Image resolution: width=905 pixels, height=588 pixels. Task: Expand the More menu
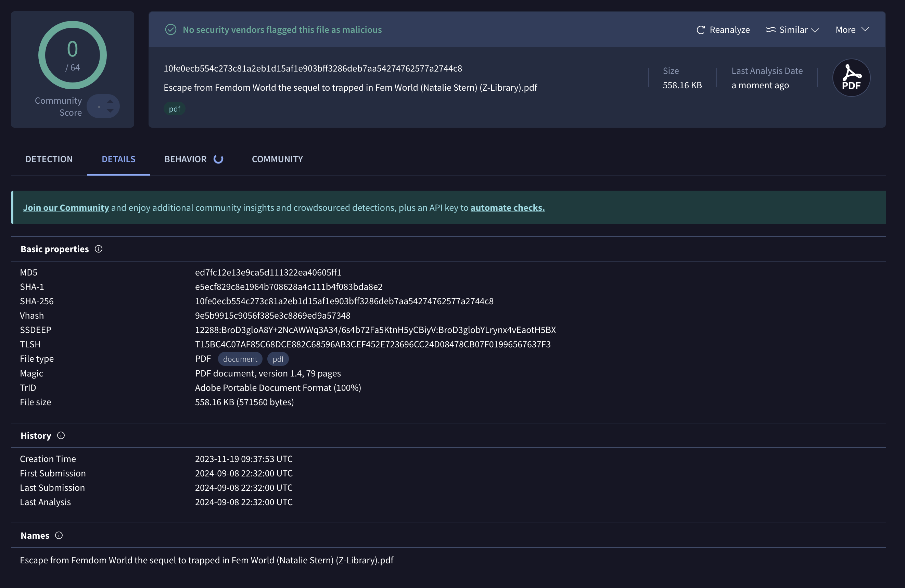(x=852, y=30)
